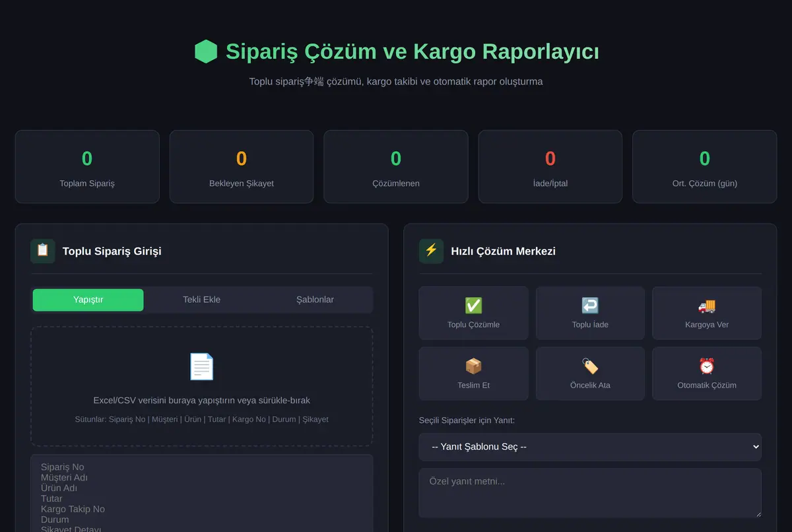
Task: Click the Hızlı Çözüm Merkezi heading
Action: [x=503, y=251]
